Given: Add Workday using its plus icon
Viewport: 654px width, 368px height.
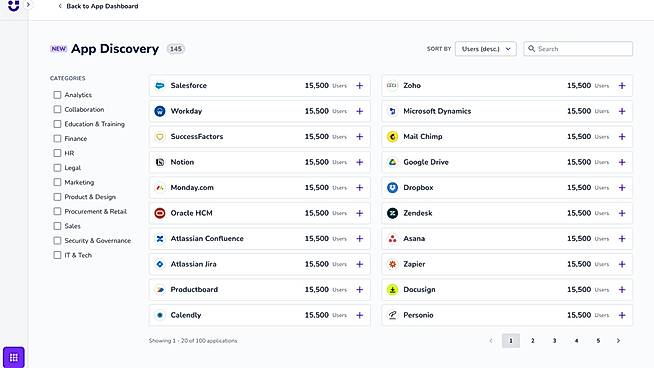Looking at the screenshot, I should [360, 111].
